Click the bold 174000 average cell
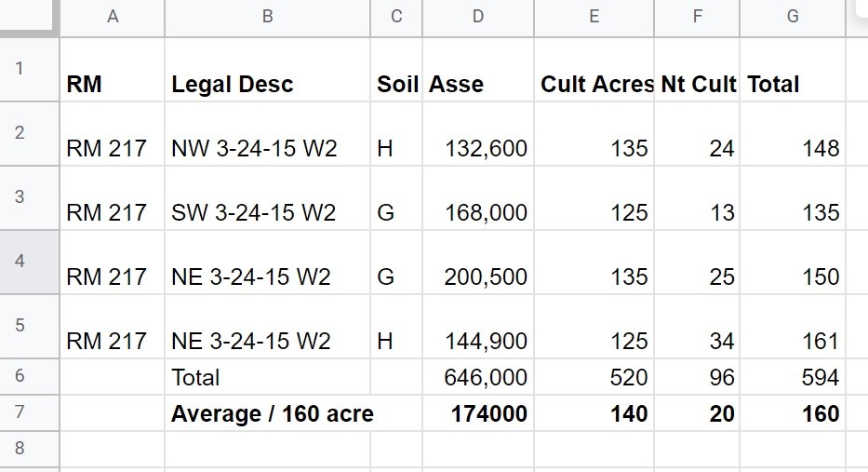 click(478, 412)
